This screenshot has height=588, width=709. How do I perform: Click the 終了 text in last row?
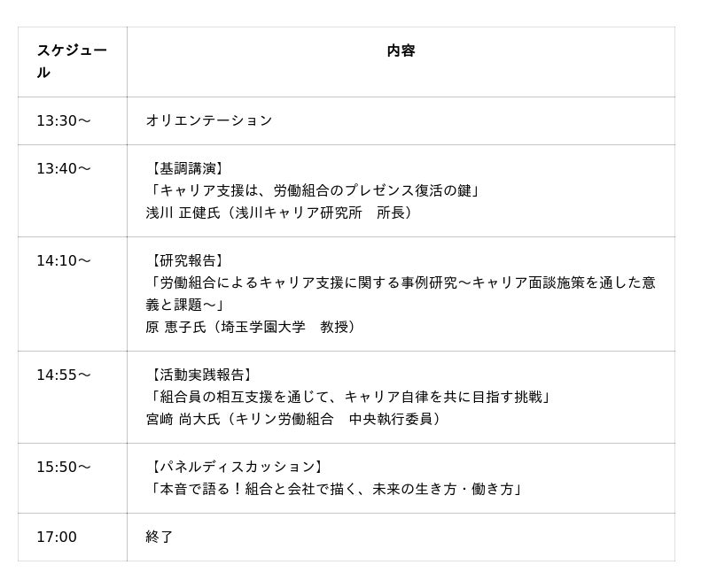[x=160, y=537]
